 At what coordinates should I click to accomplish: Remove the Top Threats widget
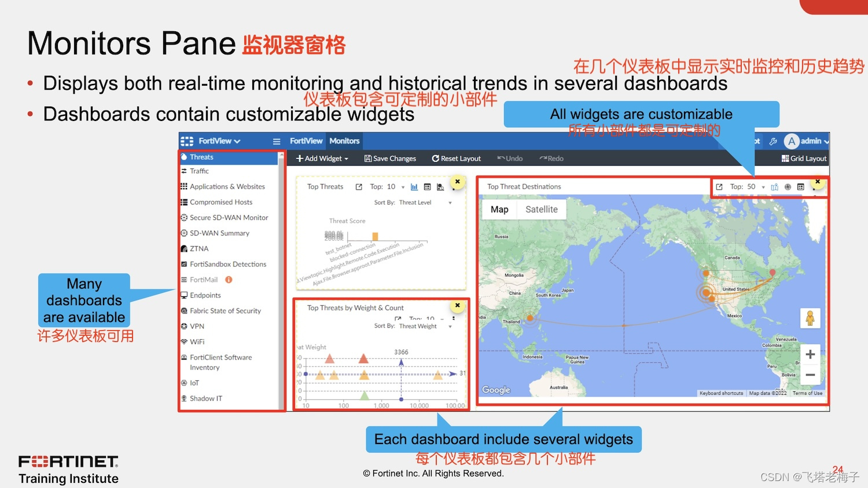pyautogui.click(x=457, y=182)
